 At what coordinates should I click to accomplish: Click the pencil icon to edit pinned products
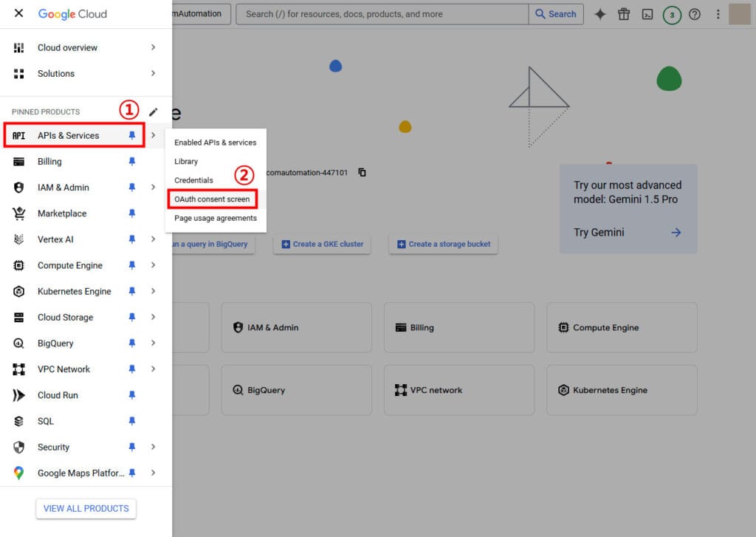(153, 112)
